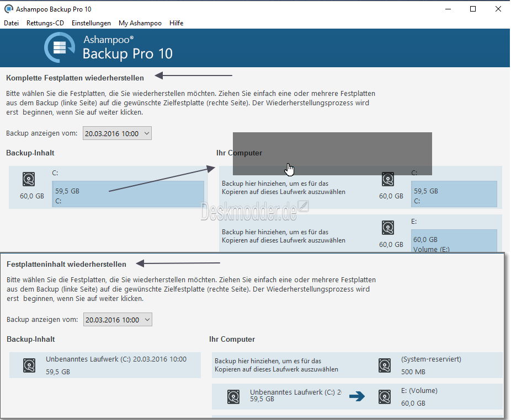Open the Hilfe menu
This screenshot has height=420, width=511.
click(x=176, y=23)
